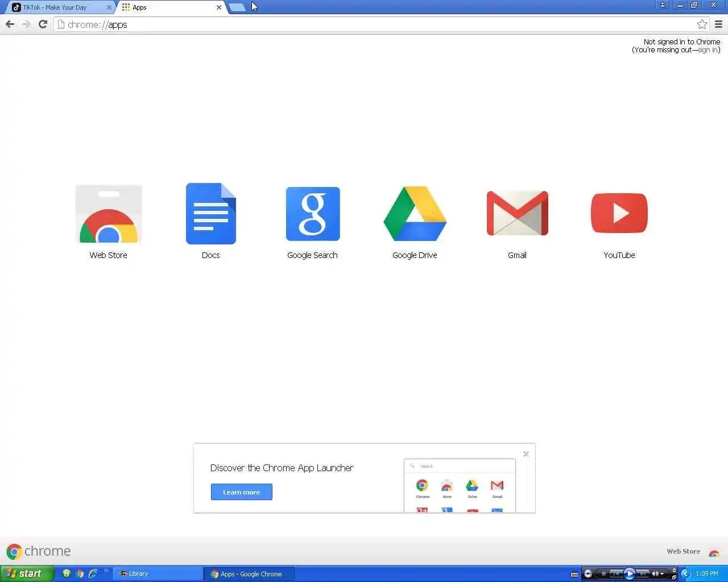Open the Chrome hamburger menu
This screenshot has height=582, width=728.
pyautogui.click(x=718, y=24)
